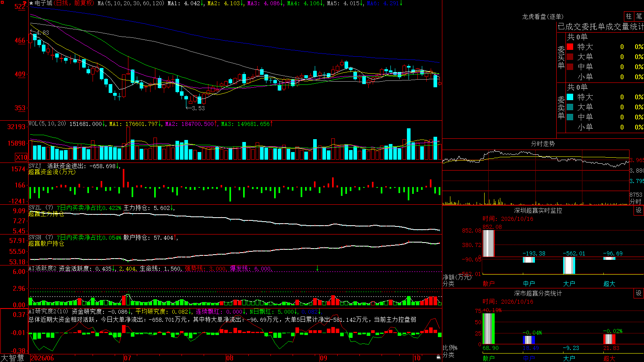Select the 龙虎看盘(逐单) panel title
The width and height of the screenshot is (644, 362).
[543, 16]
